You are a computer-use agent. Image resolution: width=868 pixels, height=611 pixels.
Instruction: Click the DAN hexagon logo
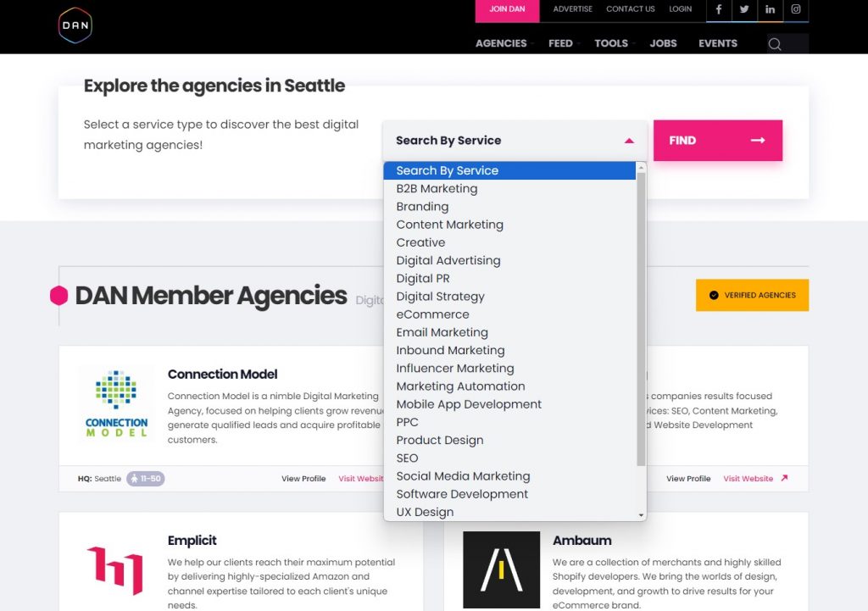tap(75, 25)
